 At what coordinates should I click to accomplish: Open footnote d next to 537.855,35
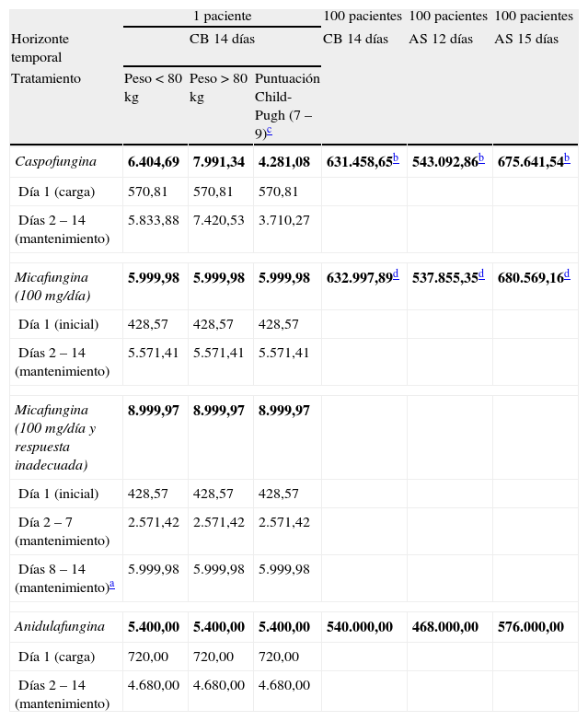coord(481,274)
